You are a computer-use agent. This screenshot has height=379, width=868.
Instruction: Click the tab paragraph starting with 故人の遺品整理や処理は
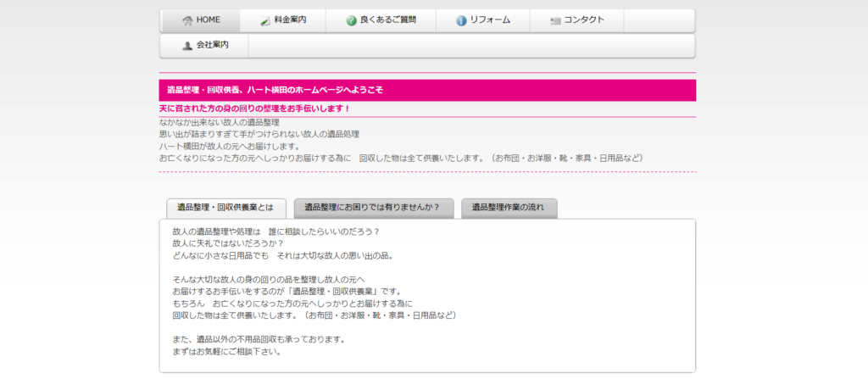pyautogui.click(x=275, y=231)
